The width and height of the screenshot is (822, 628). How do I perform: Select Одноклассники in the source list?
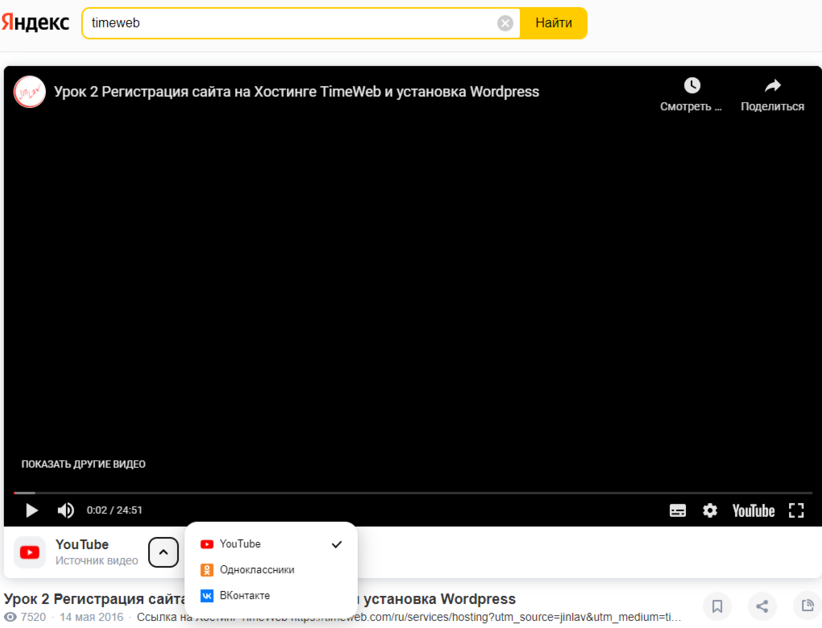271,570
